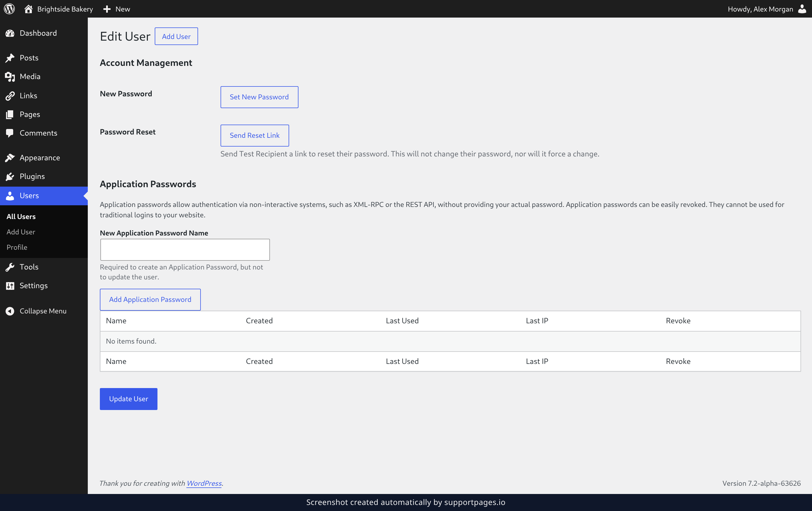Follow the WordPress footer link
This screenshot has width=812, height=511.
[204, 483]
